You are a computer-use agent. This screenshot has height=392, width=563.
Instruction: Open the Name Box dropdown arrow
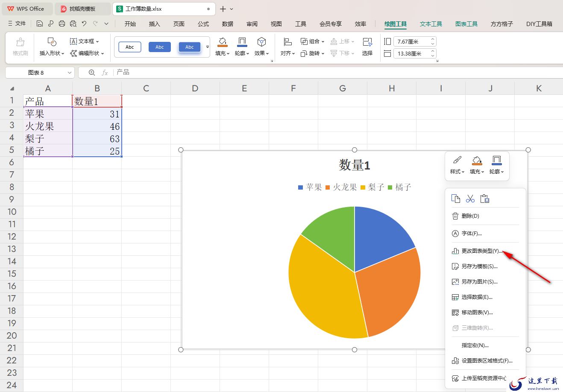tap(70, 73)
